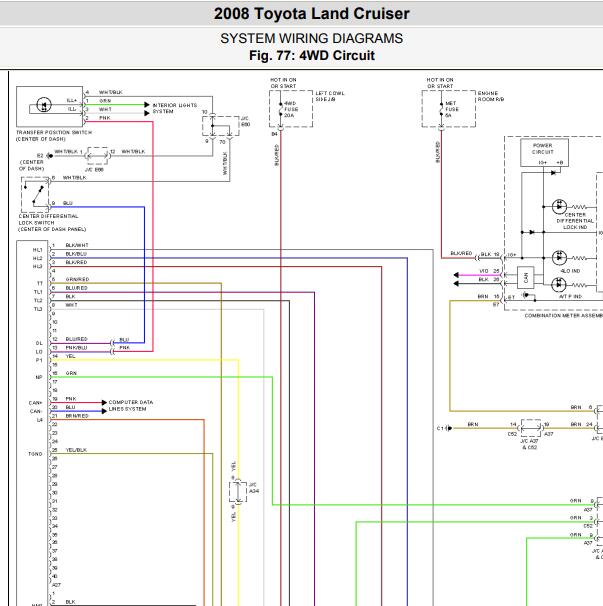Click the '4LO IND' label
This screenshot has width=603, height=606.
571,271
